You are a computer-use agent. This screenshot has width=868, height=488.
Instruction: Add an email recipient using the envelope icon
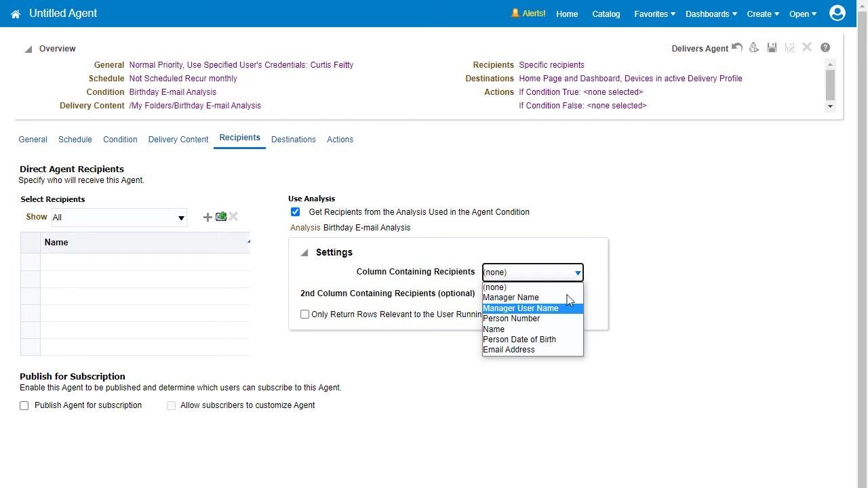click(221, 217)
